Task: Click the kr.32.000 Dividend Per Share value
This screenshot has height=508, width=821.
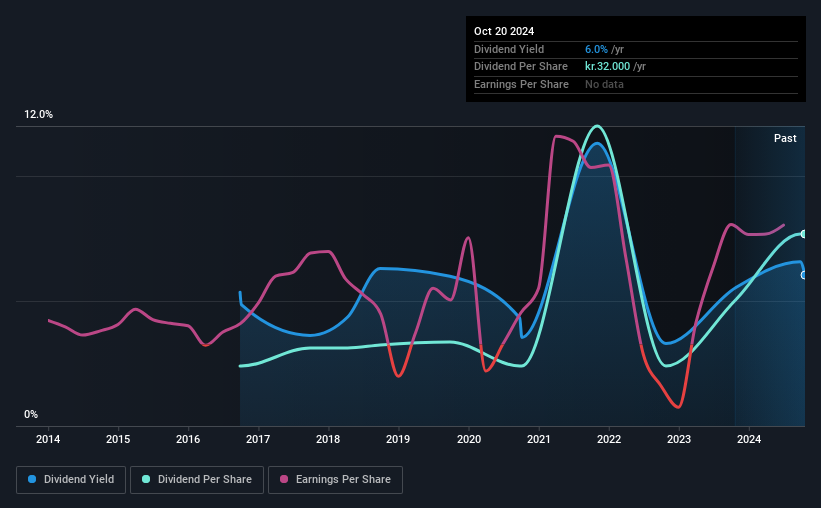Action: (607, 67)
